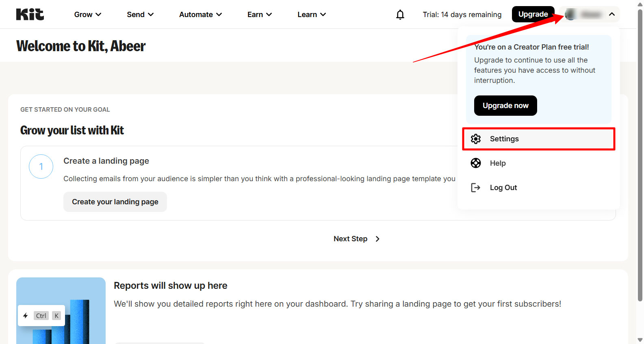The width and height of the screenshot is (644, 344).
Task: Click the reports chart thumbnail
Action: point(61,311)
